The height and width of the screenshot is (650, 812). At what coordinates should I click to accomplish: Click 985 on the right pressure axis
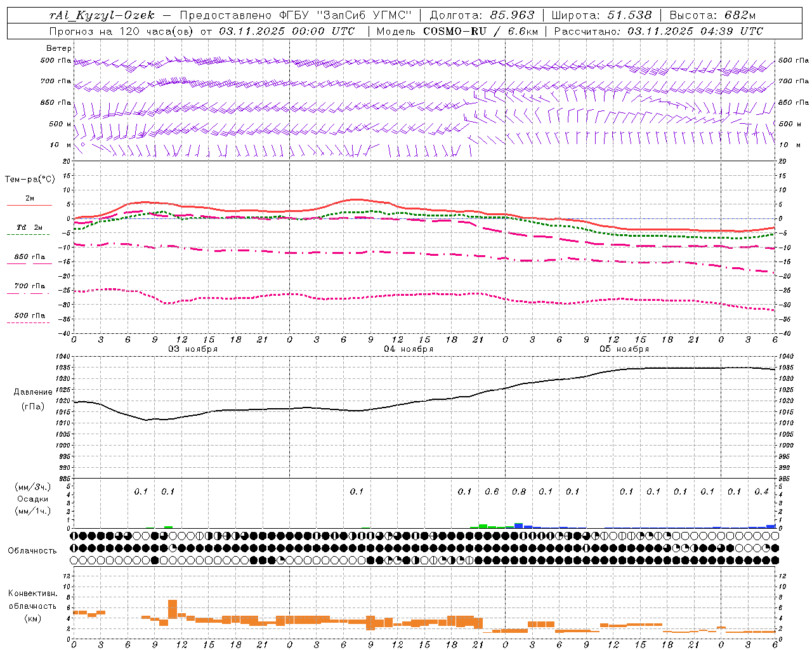click(x=785, y=479)
